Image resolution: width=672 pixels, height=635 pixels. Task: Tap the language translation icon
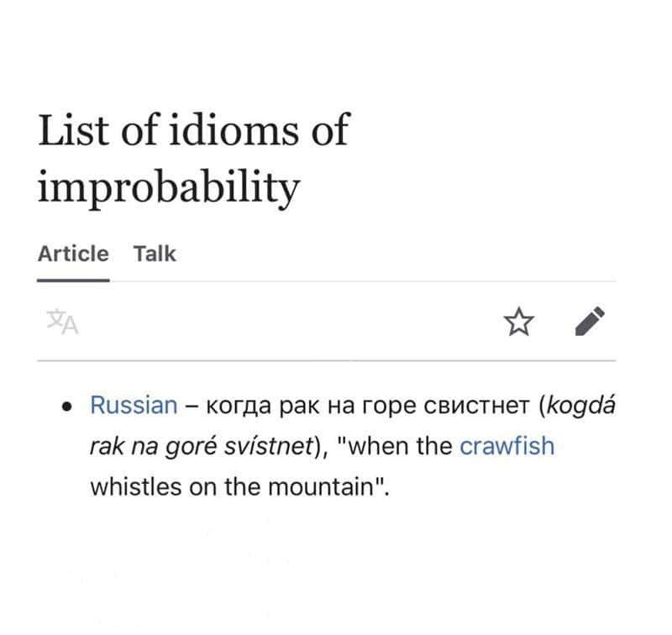pyautogui.click(x=62, y=322)
